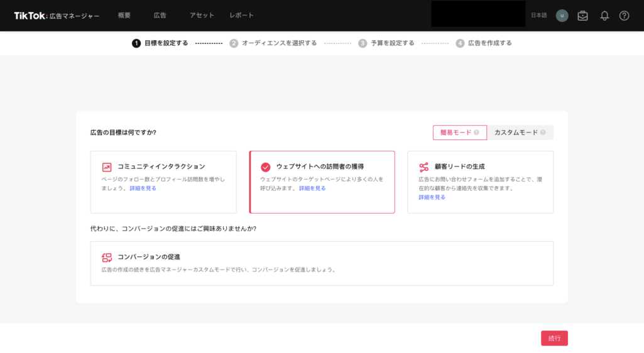Screen dimensions: 644x353
Task: Click step 1 number circle
Action: [x=136, y=43]
